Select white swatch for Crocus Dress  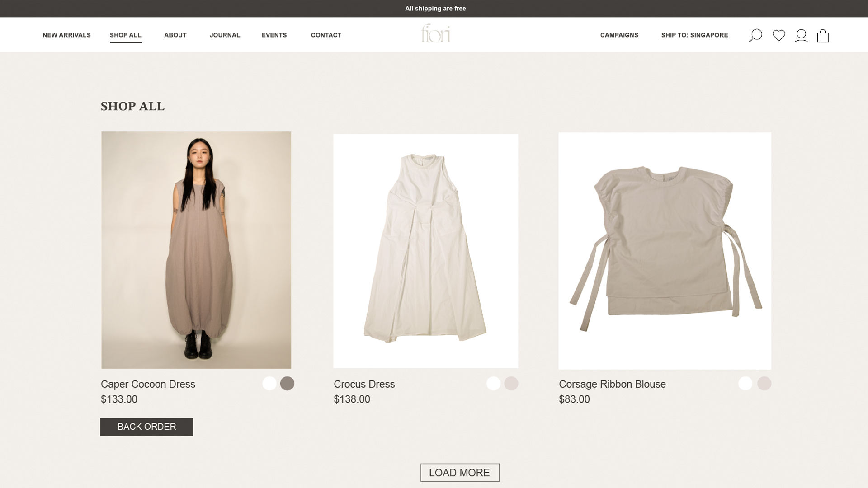pyautogui.click(x=493, y=384)
